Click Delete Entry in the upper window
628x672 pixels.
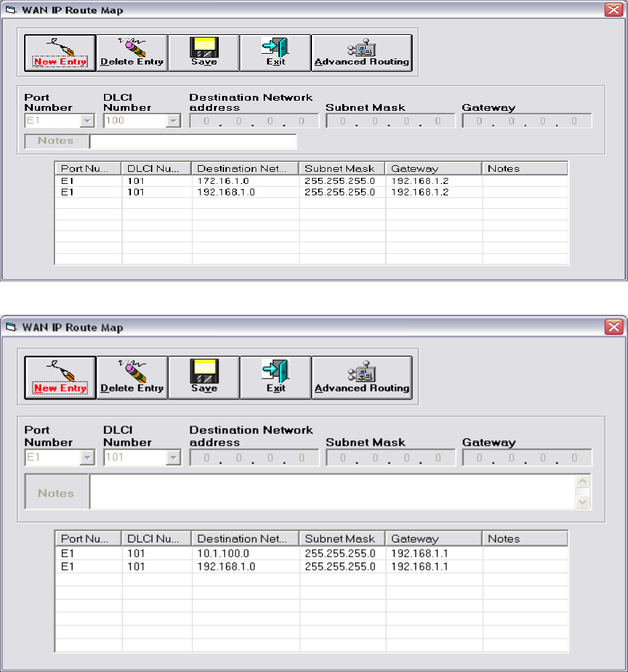tap(132, 53)
